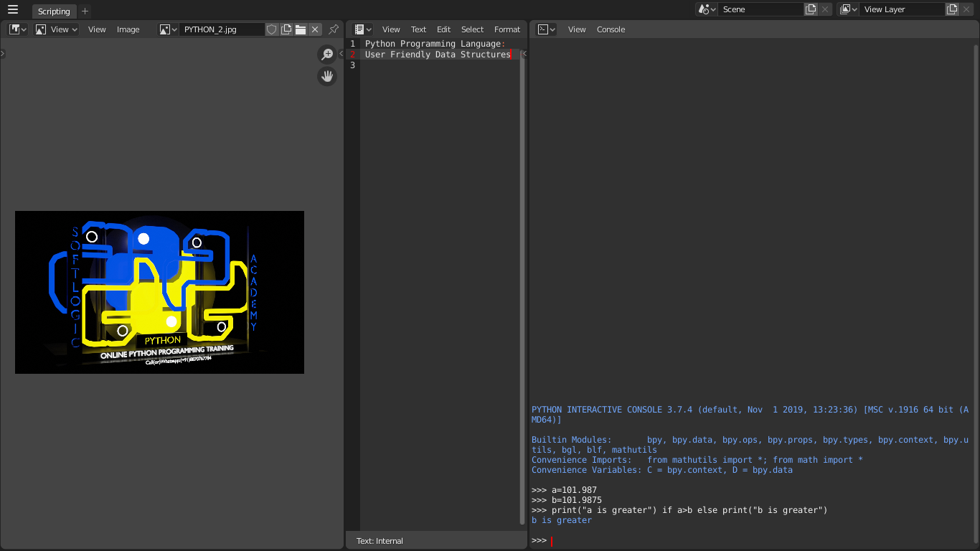Viewport: 980px width, 551px height.
Task: Open the text editor View menu
Action: (x=391, y=29)
